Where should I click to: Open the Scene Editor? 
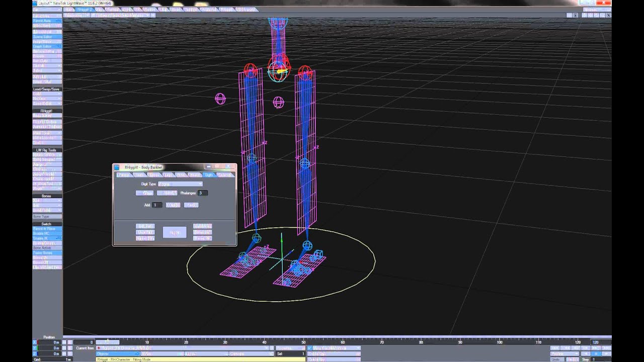[47, 37]
